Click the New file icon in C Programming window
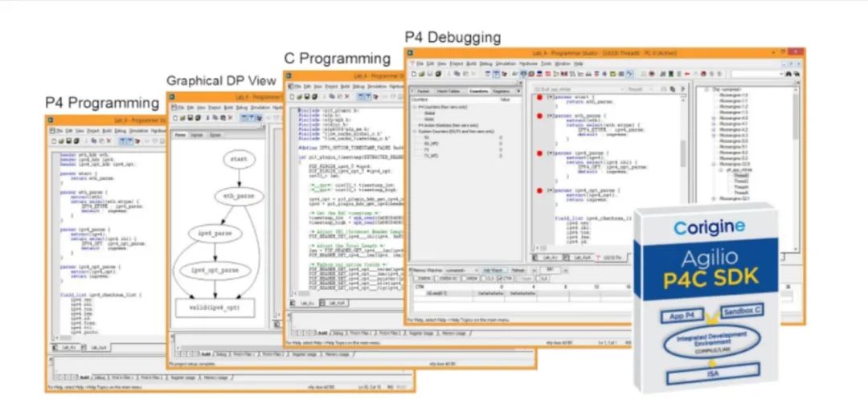Viewport: 868px width, 420px height. 292,96
